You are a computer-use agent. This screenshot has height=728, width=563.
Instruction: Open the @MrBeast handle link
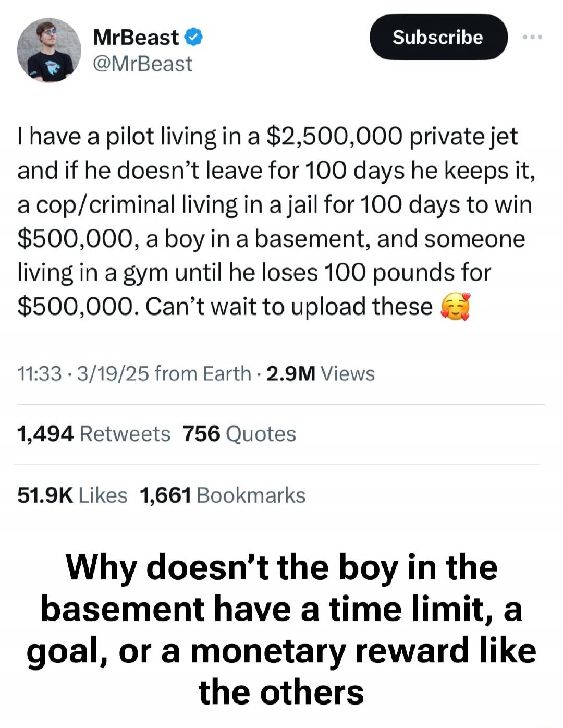tap(142, 64)
